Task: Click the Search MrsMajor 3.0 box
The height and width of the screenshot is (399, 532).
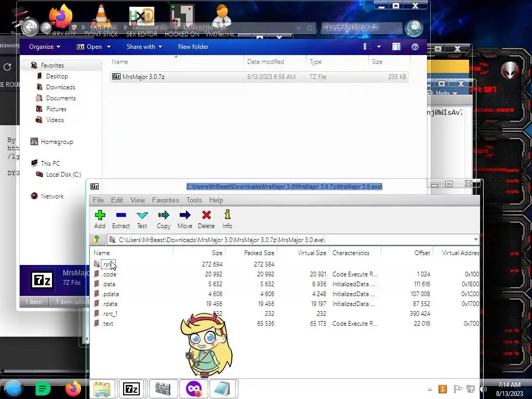Action: click(x=361, y=28)
